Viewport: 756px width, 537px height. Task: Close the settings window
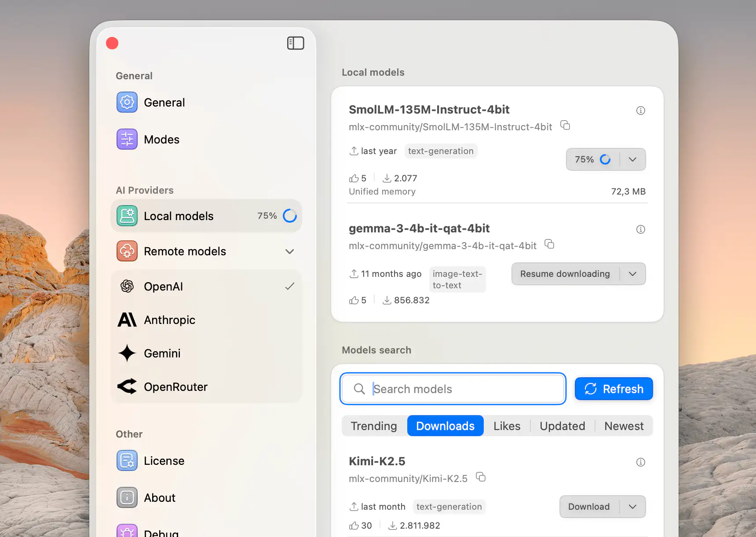(x=112, y=43)
